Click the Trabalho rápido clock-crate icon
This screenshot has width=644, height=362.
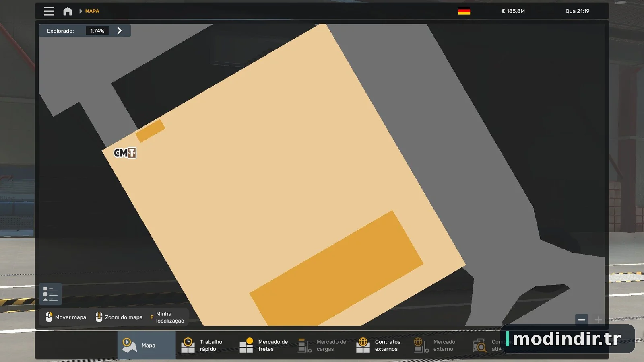tap(188, 345)
